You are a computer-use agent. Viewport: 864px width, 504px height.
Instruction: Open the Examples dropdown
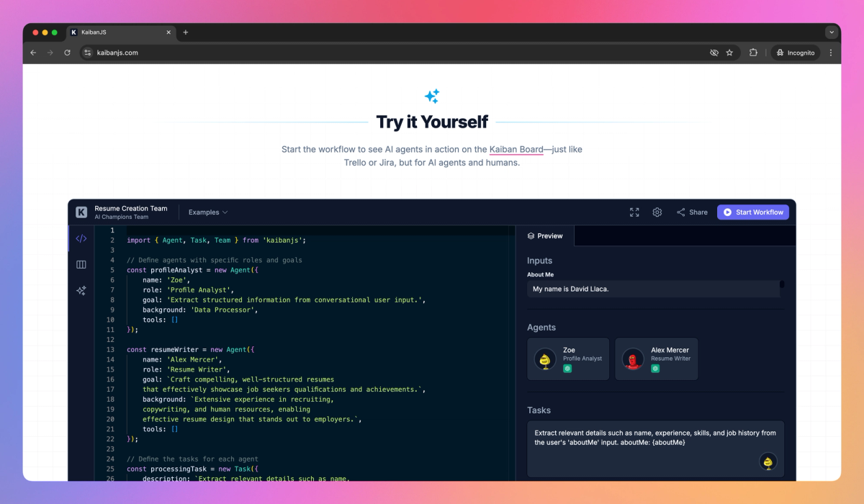coord(207,212)
